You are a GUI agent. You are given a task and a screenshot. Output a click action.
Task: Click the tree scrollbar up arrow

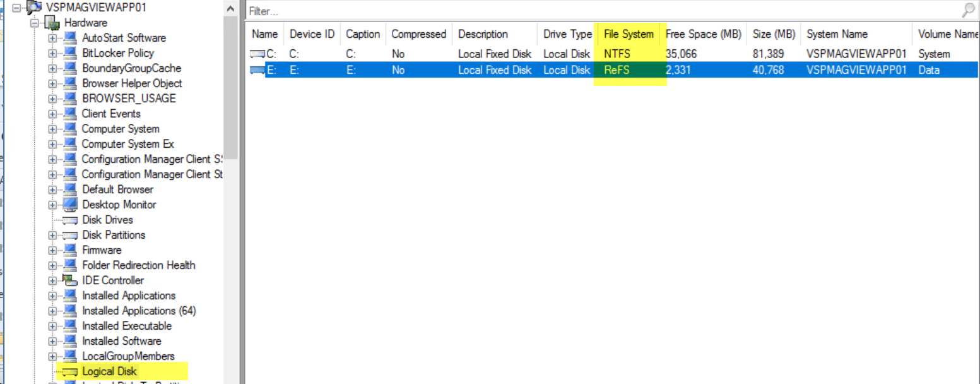pos(230,8)
